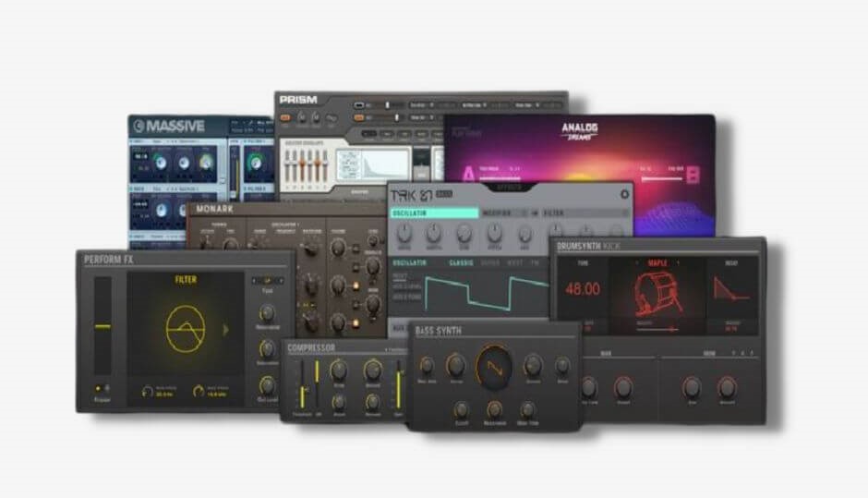Open the TRK-01 settings gear icon
The width and height of the screenshot is (868, 498).
[623, 194]
